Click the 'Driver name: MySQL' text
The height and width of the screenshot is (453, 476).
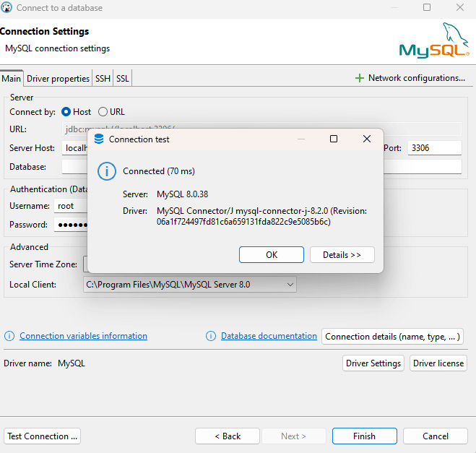pyautogui.click(x=44, y=363)
